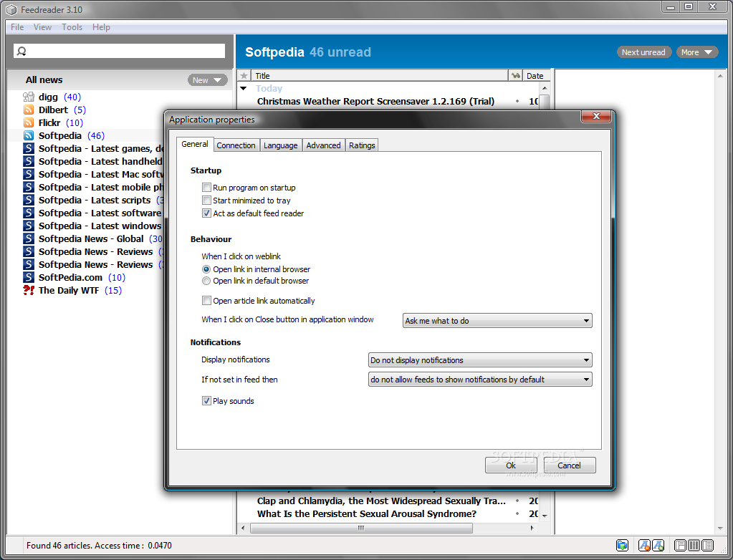Select Open link in internal browser
Image resolution: width=733 pixels, height=560 pixels.
tap(206, 269)
